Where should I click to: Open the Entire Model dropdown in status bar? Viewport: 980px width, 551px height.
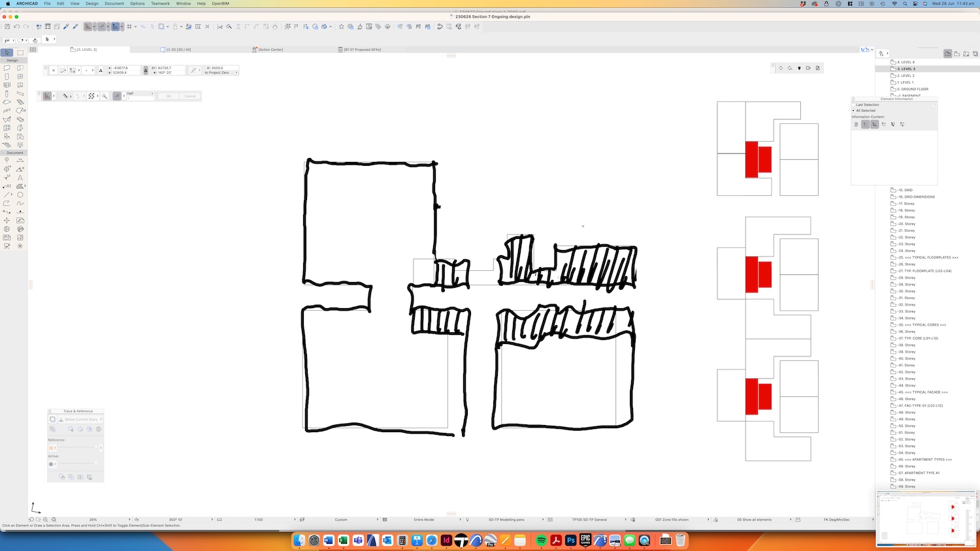[x=424, y=520]
